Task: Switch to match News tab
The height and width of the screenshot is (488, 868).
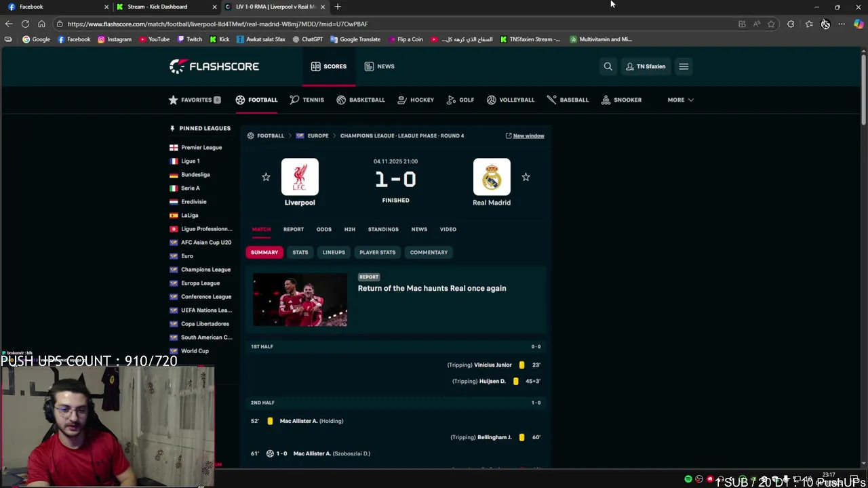Action: [x=419, y=229]
